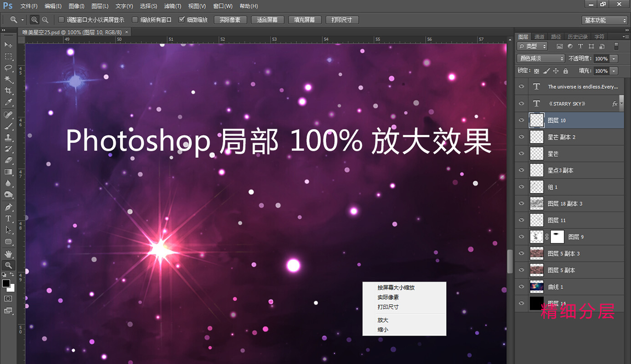Click the Quick Mask mode icon
631x364 pixels.
point(8,298)
